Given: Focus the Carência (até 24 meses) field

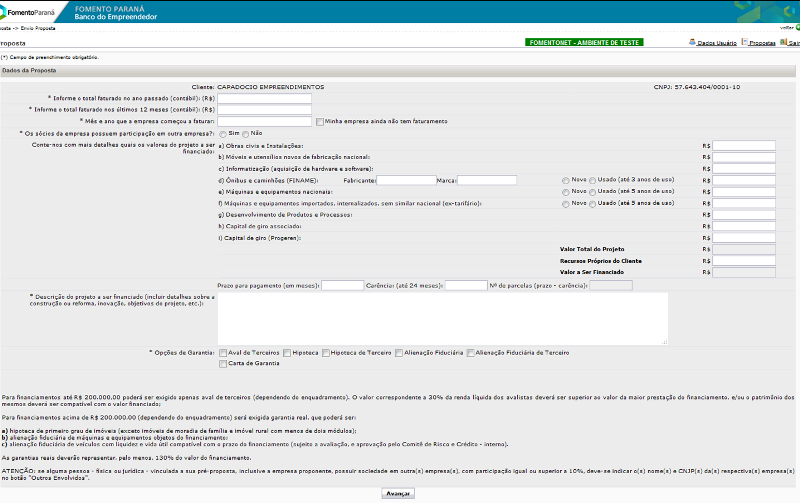Looking at the screenshot, I should [x=466, y=286].
